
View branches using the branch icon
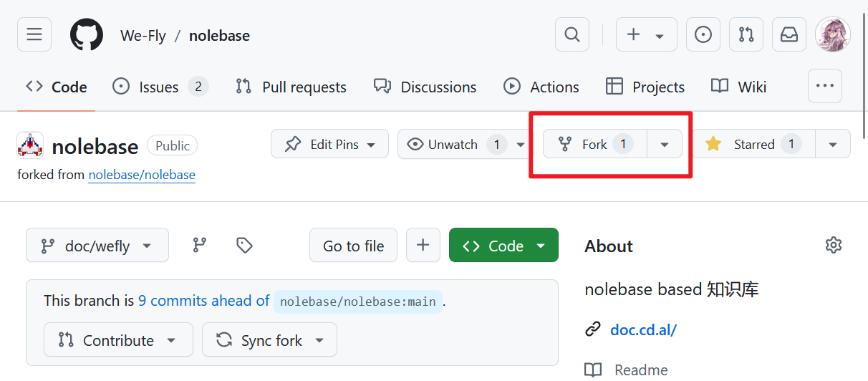pos(200,246)
